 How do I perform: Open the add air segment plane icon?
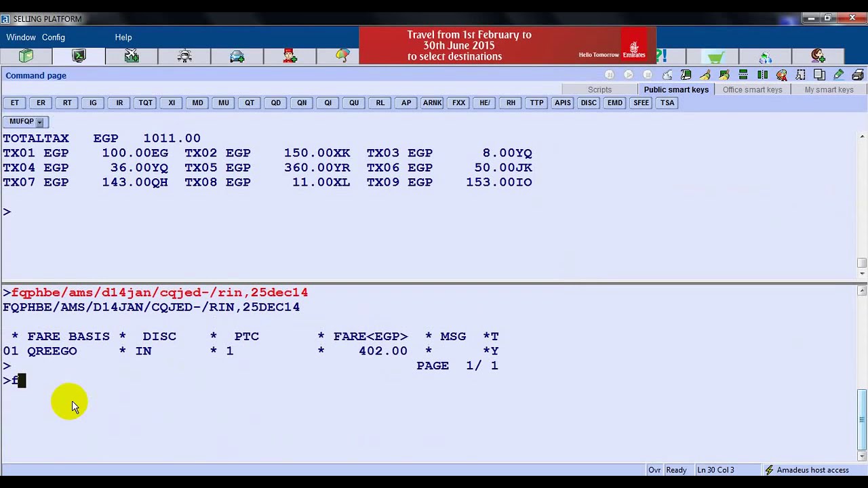(x=132, y=56)
